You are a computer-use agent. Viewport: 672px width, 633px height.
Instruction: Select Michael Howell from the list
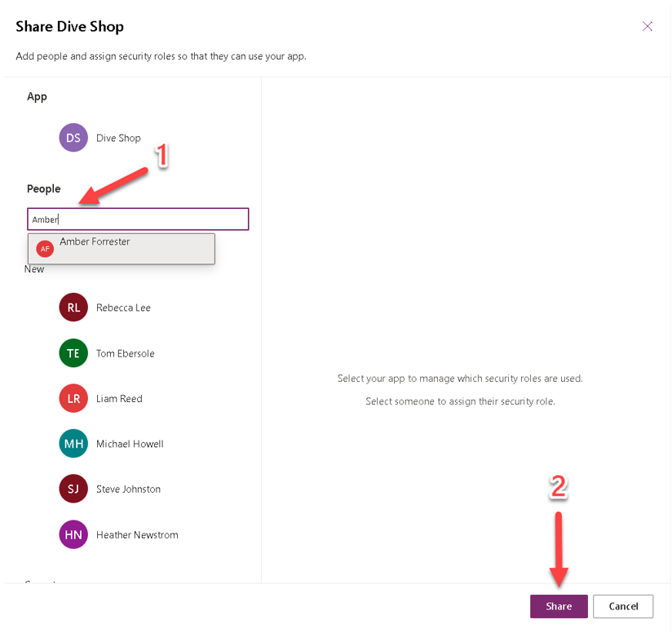click(130, 443)
